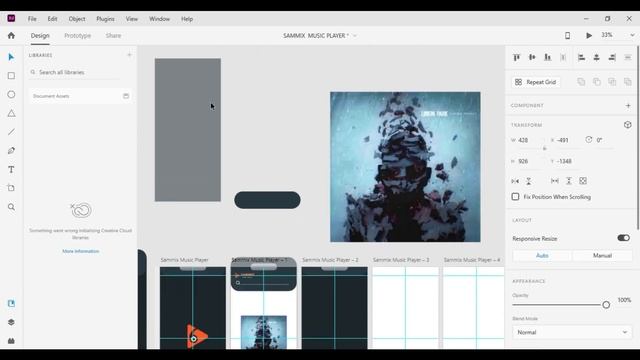Align selection to top
The height and width of the screenshot is (360, 640).
517,57
